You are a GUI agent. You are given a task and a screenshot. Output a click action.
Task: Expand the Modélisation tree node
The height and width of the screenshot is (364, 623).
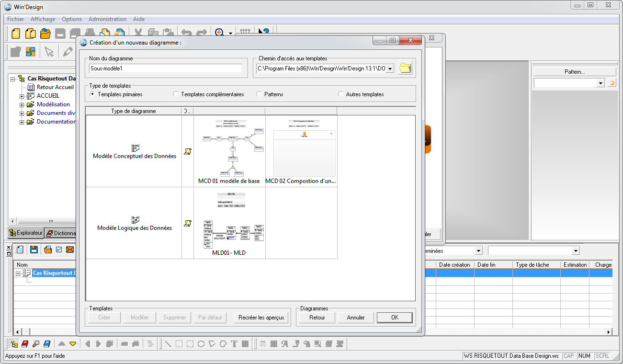tap(22, 105)
